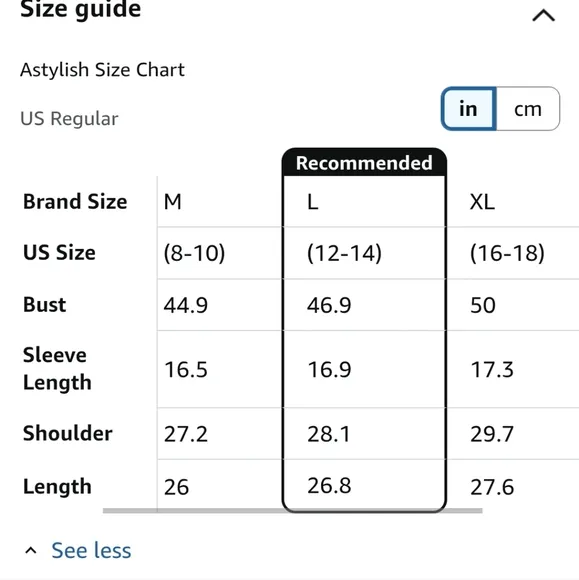Click the US Size (16-18) cell

point(507,253)
